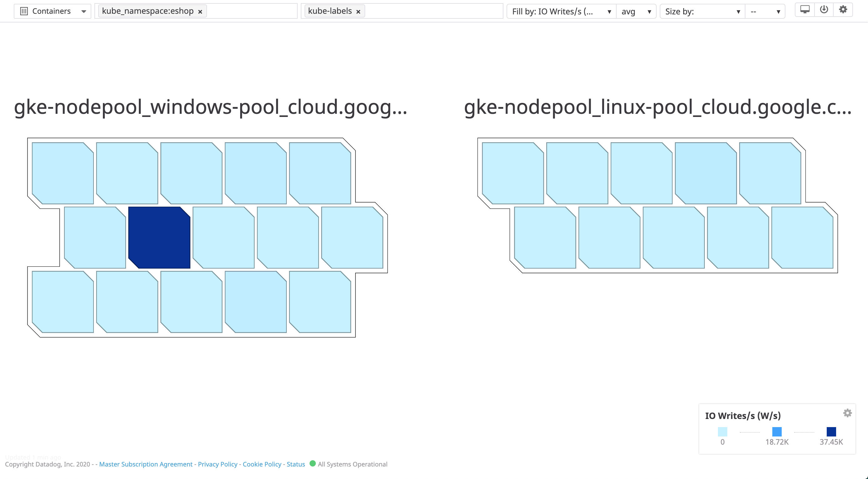This screenshot has height=479, width=868.
Task: Open the Status page link
Action: (295, 464)
